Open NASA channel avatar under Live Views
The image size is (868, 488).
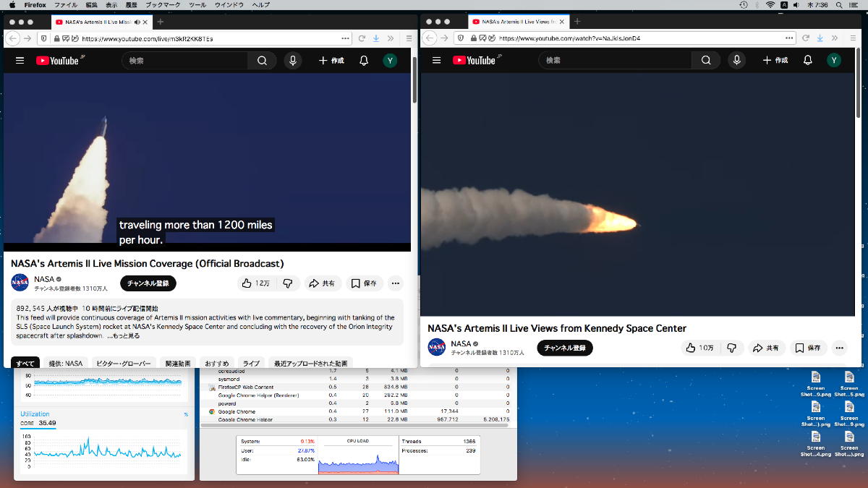437,347
